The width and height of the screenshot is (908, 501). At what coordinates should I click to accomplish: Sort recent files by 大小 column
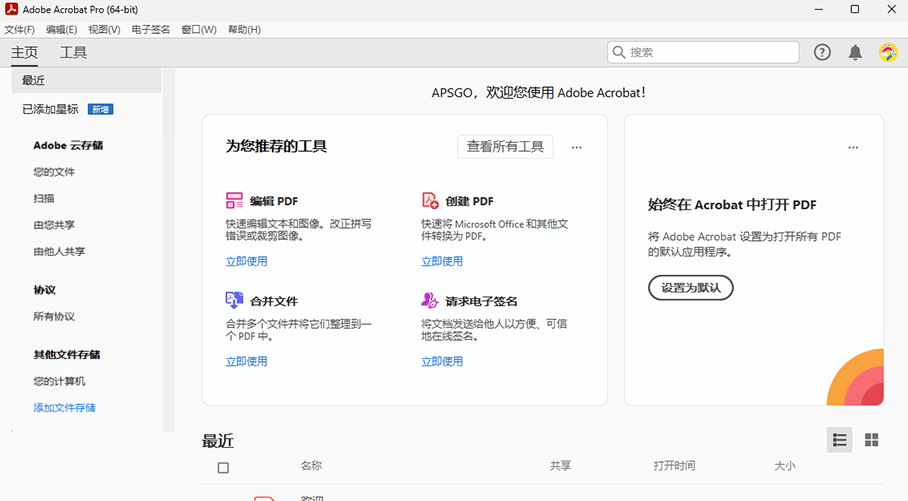[x=785, y=466]
